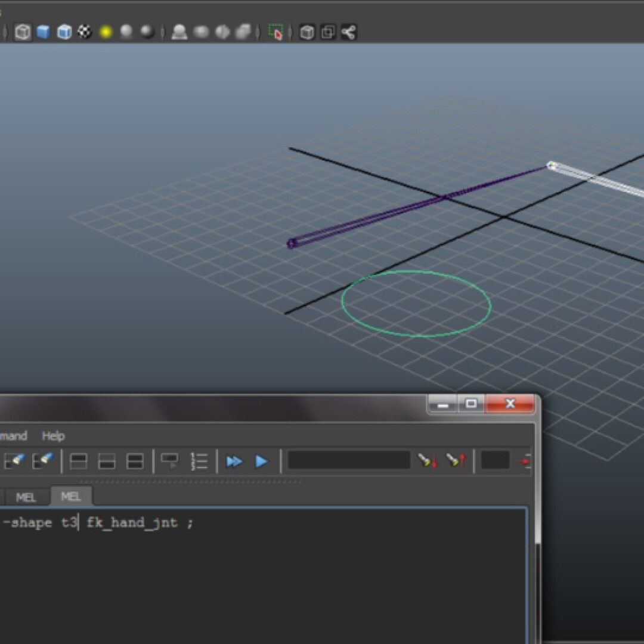This screenshot has height=644, width=644.
Task: Execute all script with double arrow
Action: [234, 461]
